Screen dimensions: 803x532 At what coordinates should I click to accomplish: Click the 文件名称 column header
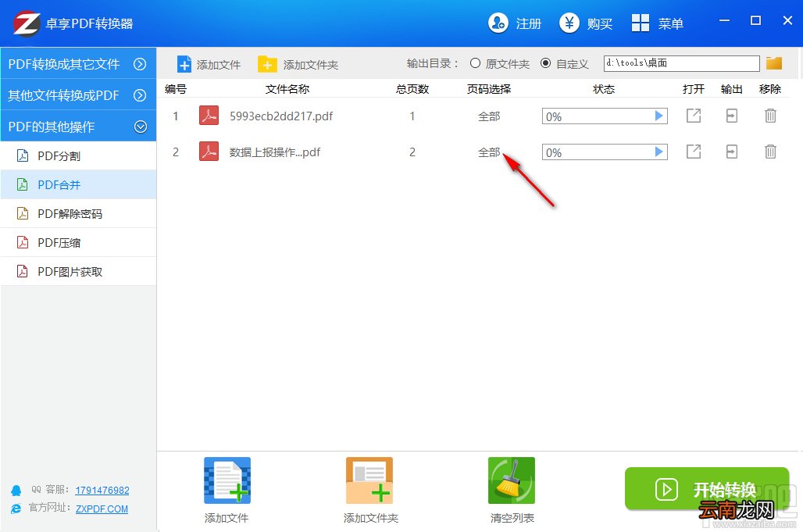click(x=287, y=89)
